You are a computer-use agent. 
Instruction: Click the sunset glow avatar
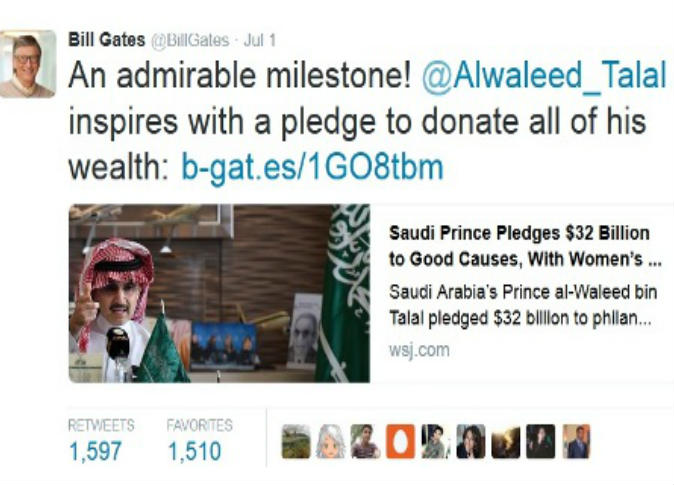[506, 441]
